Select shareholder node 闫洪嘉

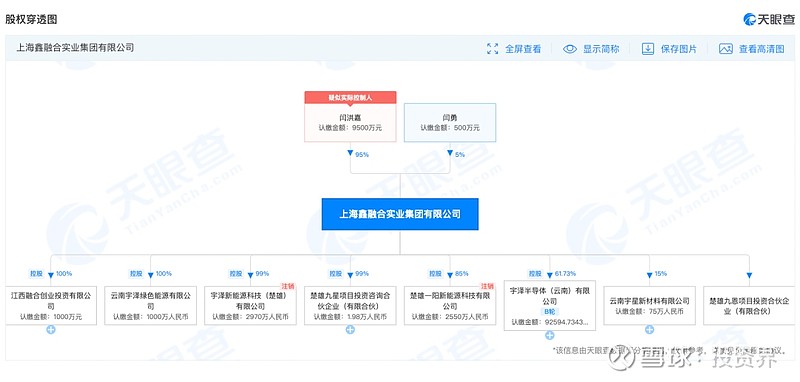point(350,122)
